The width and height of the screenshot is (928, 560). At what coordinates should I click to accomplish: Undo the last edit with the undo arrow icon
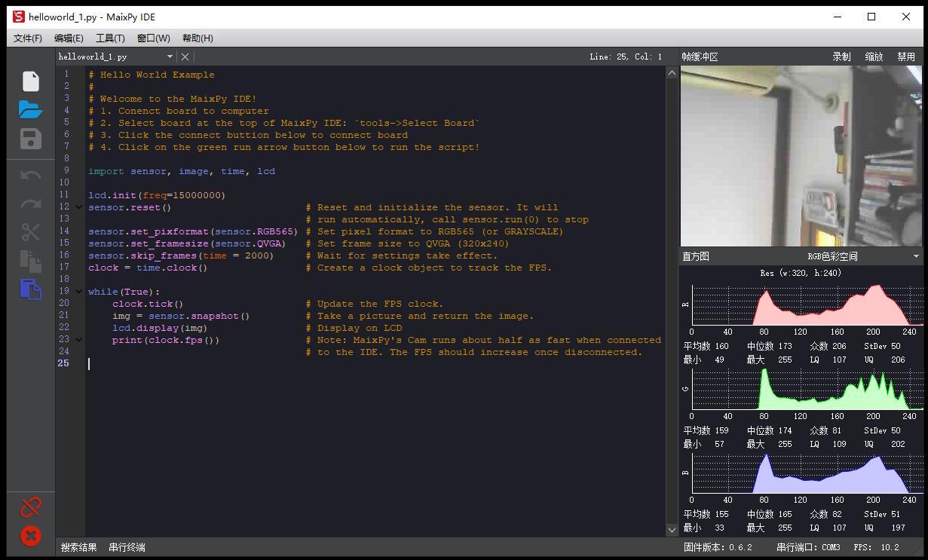pos(30,175)
